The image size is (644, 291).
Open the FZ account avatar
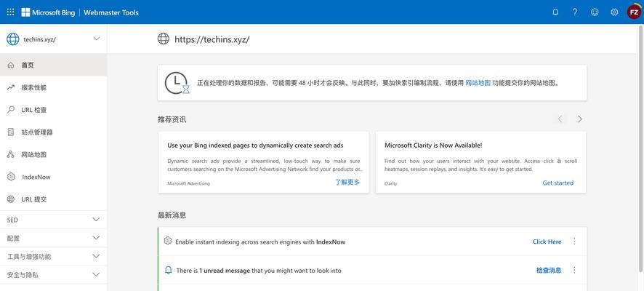[x=634, y=12]
